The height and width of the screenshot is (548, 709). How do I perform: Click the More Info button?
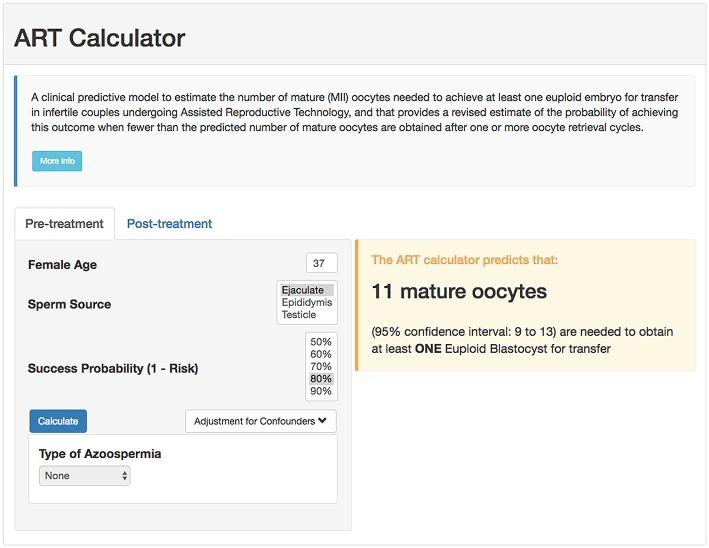point(57,161)
